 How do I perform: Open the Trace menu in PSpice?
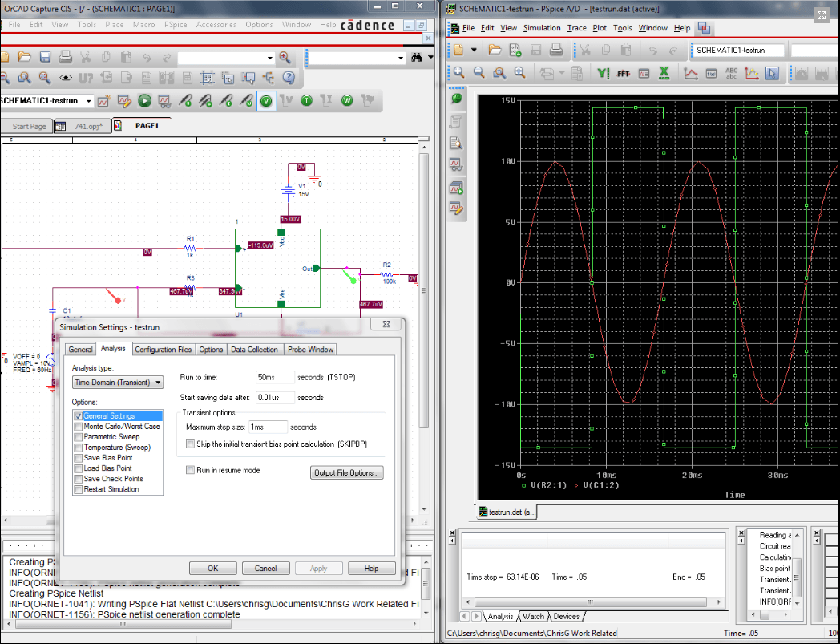577,28
